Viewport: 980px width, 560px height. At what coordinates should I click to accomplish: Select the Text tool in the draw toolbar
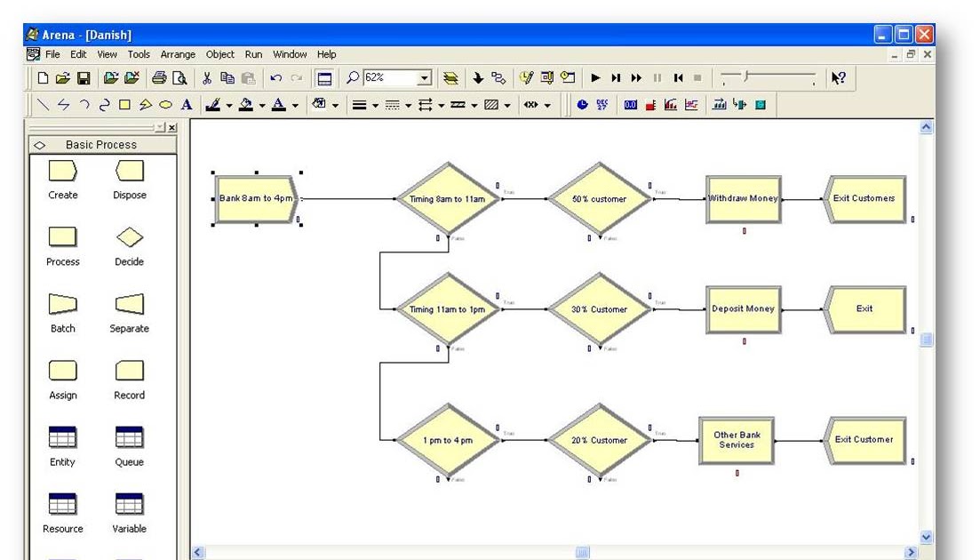[x=186, y=104]
